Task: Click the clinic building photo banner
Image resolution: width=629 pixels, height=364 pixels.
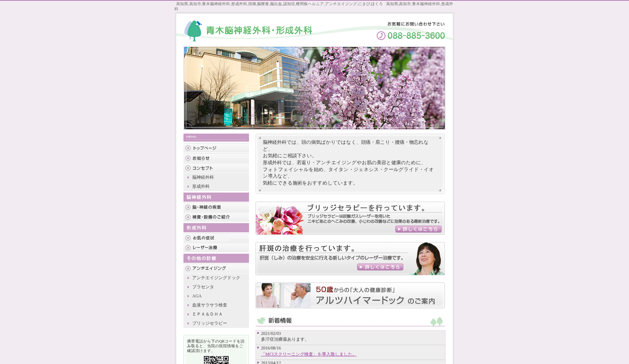Action: 314,88
